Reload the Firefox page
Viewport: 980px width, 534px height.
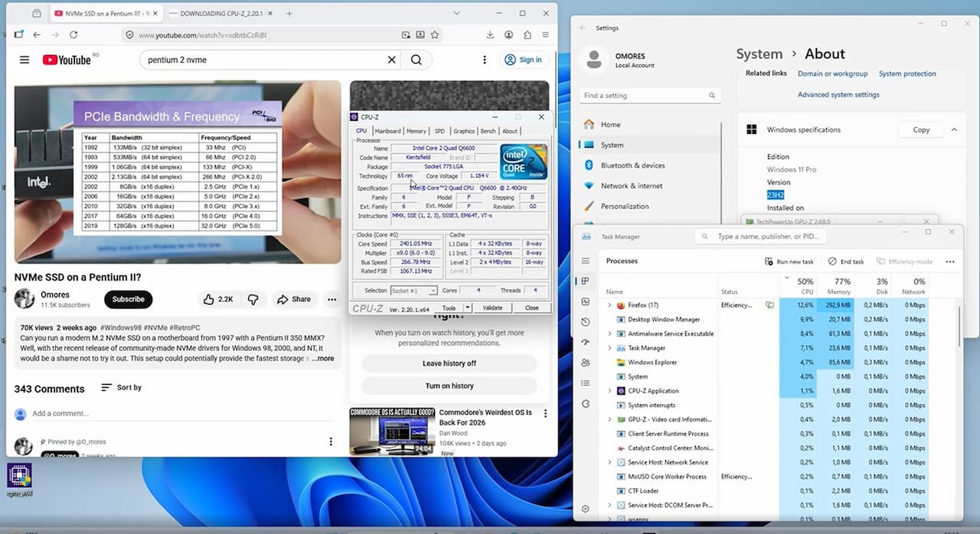(x=73, y=34)
